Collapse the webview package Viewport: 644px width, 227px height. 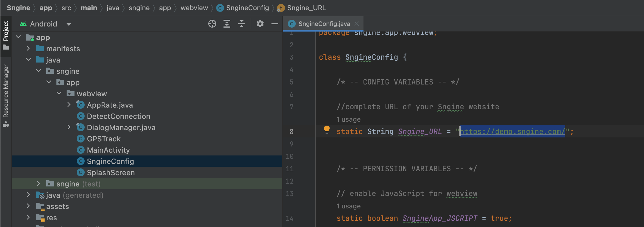click(x=59, y=93)
